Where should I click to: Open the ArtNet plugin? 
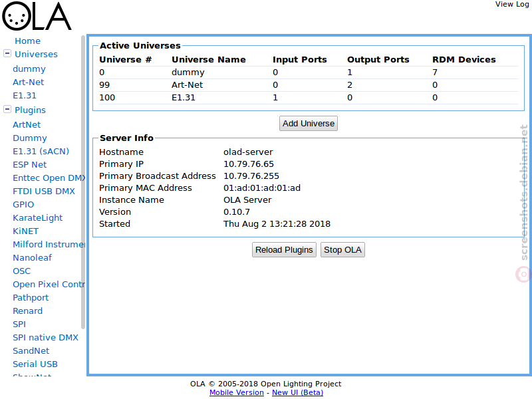click(x=27, y=125)
